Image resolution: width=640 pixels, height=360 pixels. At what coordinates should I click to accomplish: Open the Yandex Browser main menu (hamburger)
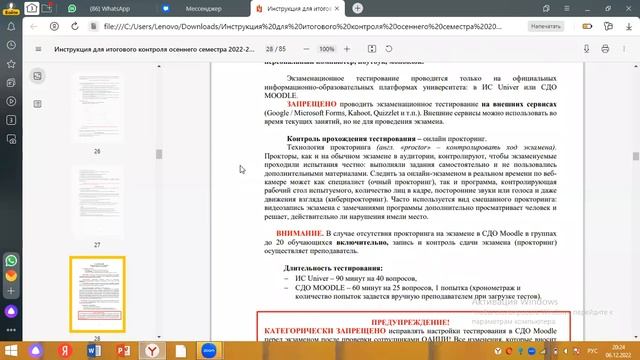point(567,9)
